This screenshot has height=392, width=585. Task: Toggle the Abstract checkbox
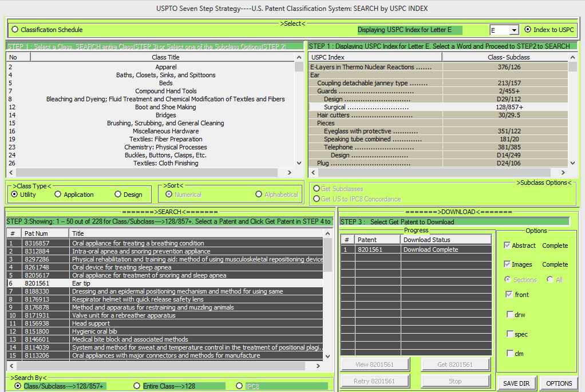507,246
